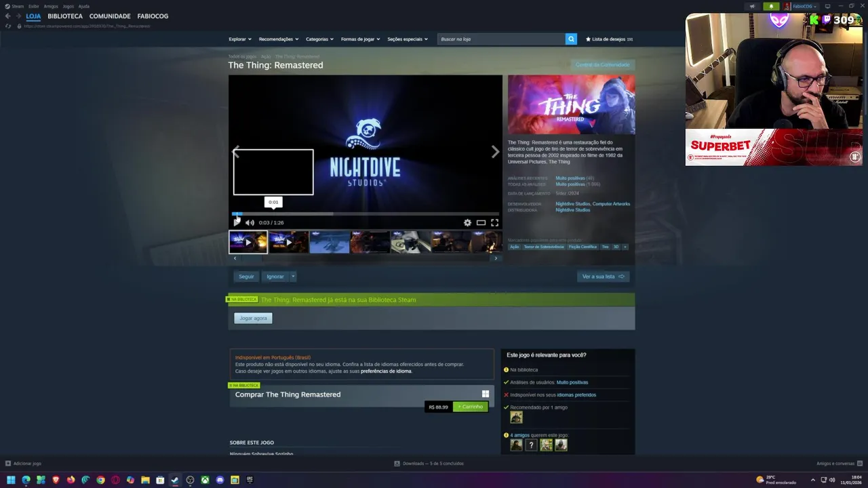The width and height of the screenshot is (868, 488).
Task: Seek on the trailer progress bar
Action: [366, 213]
